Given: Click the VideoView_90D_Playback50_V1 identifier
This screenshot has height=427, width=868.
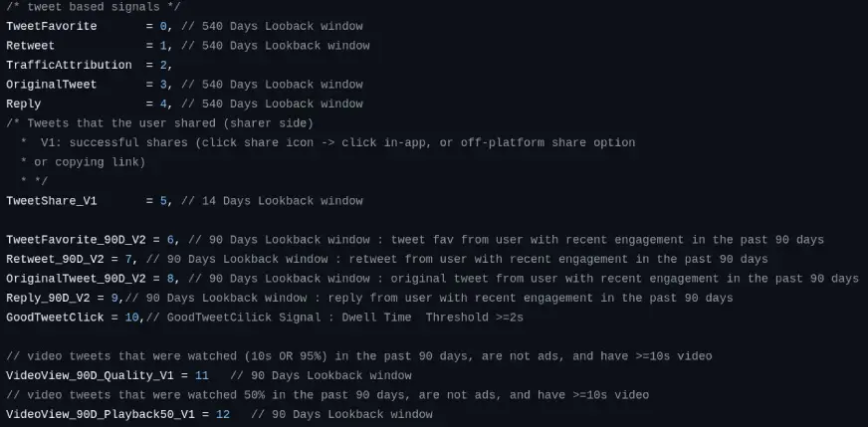Looking at the screenshot, I should [101, 414].
